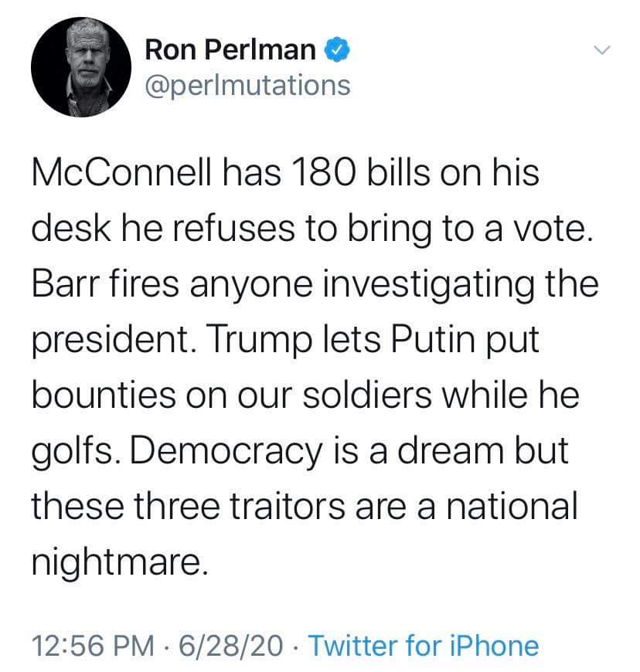Click the blue verified checkmark badge
This screenshot has height=672, width=640.
click(x=339, y=49)
